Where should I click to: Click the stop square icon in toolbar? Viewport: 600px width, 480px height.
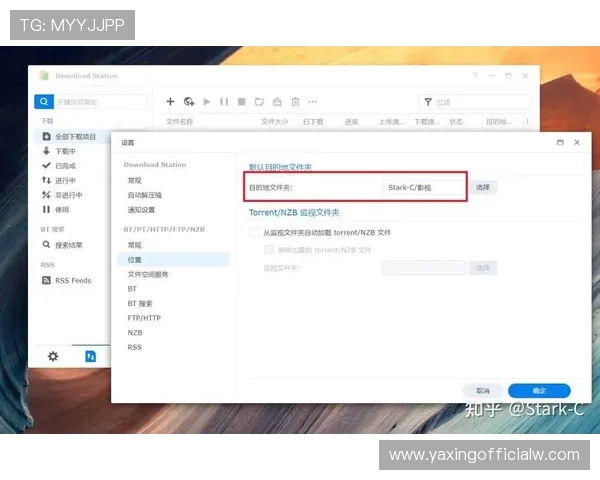point(241,101)
